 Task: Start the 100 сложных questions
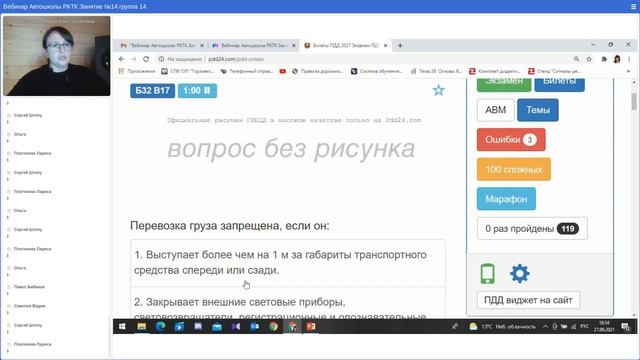click(513, 169)
